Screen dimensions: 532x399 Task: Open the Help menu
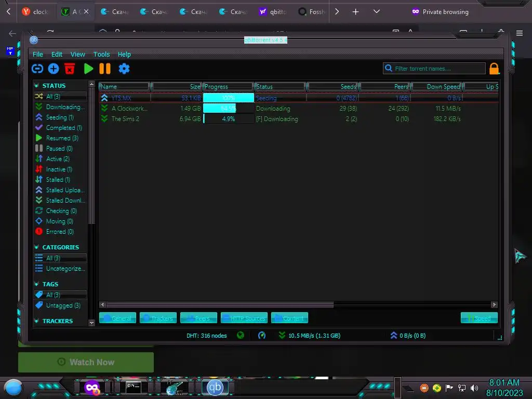(x=124, y=54)
